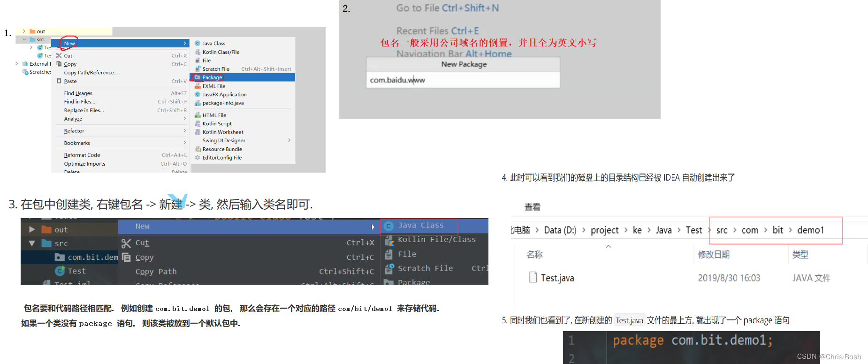Click the Kotlin File/Class icon in the dark submenu

[x=389, y=241]
